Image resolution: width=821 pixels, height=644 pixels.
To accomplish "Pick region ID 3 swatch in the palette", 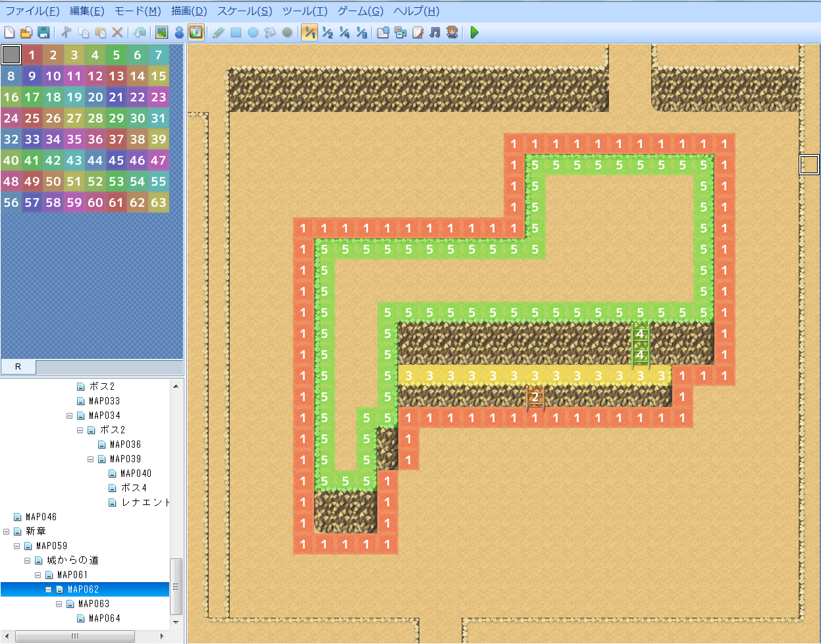I will click(74, 55).
